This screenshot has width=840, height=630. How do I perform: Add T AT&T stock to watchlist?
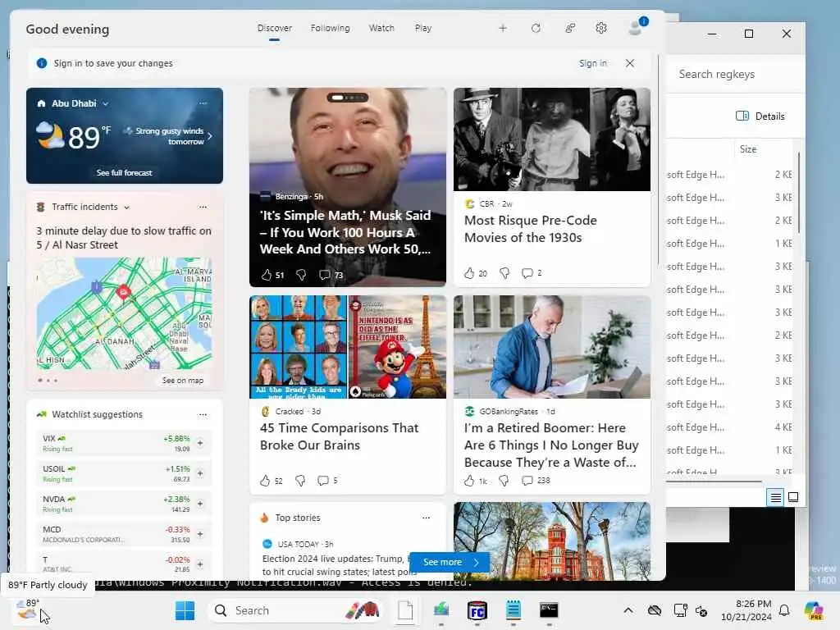pos(200,564)
